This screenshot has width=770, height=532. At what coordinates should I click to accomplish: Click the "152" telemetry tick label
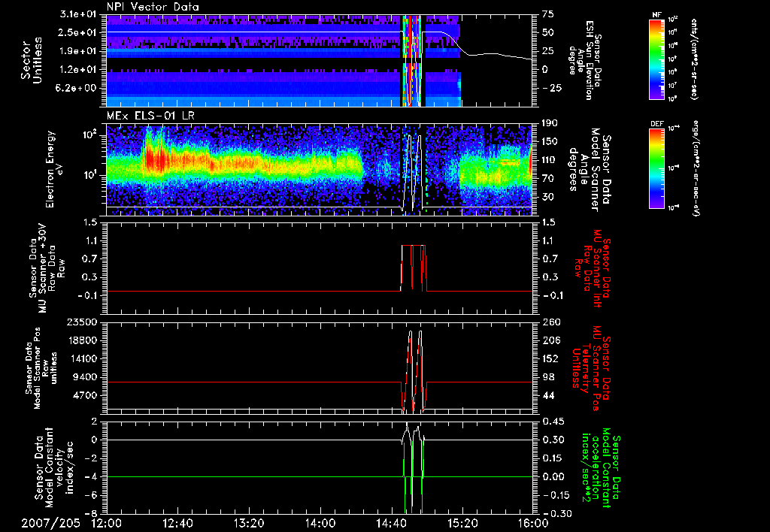[550, 358]
